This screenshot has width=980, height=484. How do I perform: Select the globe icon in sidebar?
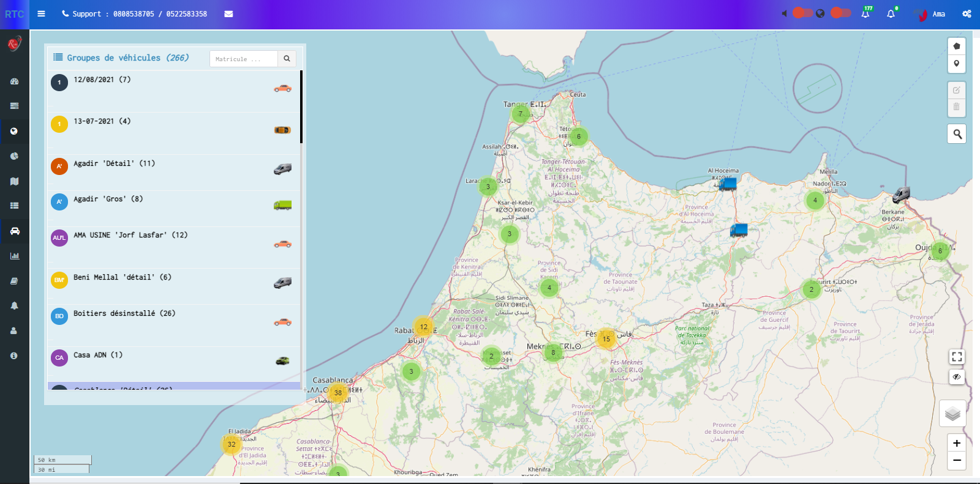[14, 131]
